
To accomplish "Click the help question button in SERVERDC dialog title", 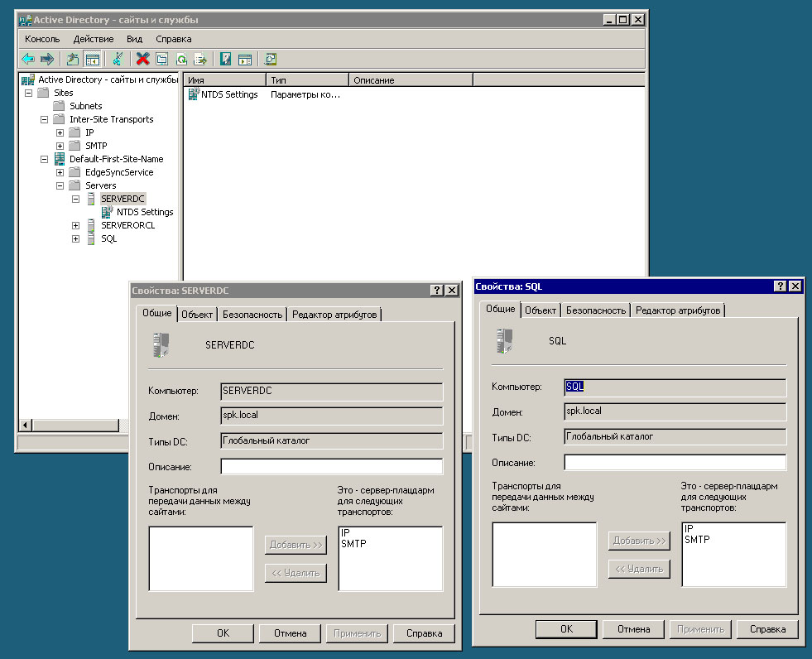I will 437,290.
